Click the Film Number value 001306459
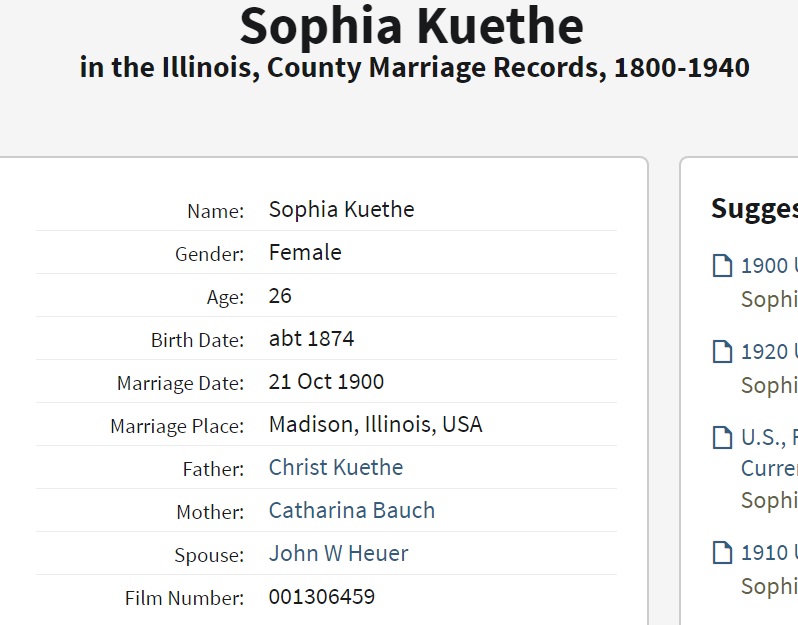 (x=322, y=597)
